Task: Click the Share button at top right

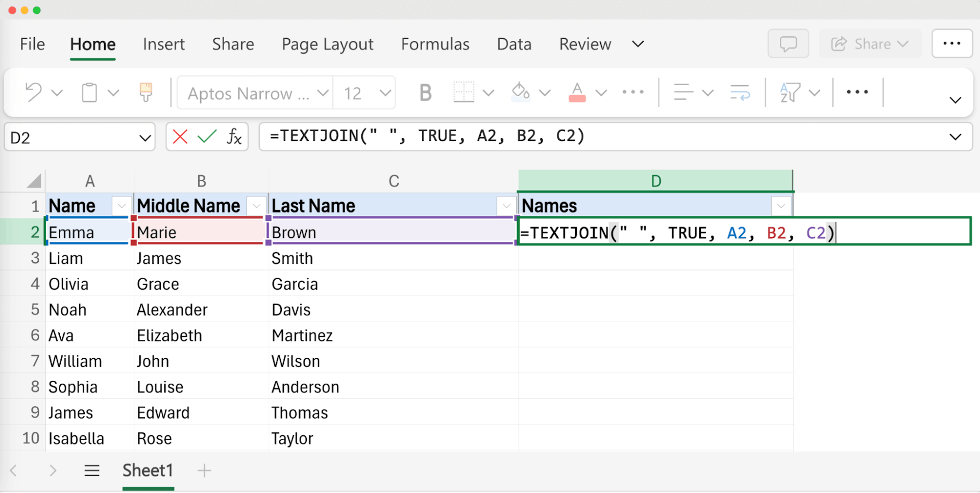Action: pos(870,44)
